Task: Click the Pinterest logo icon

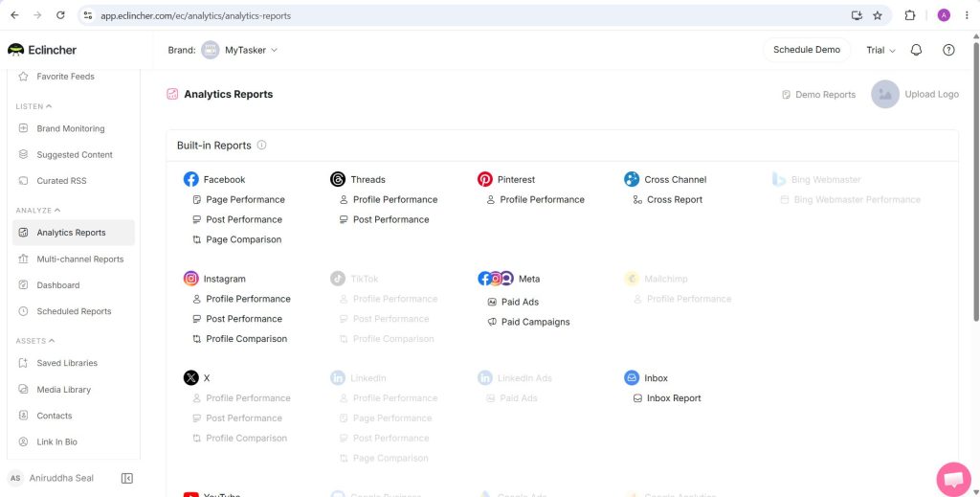Action: (x=485, y=179)
